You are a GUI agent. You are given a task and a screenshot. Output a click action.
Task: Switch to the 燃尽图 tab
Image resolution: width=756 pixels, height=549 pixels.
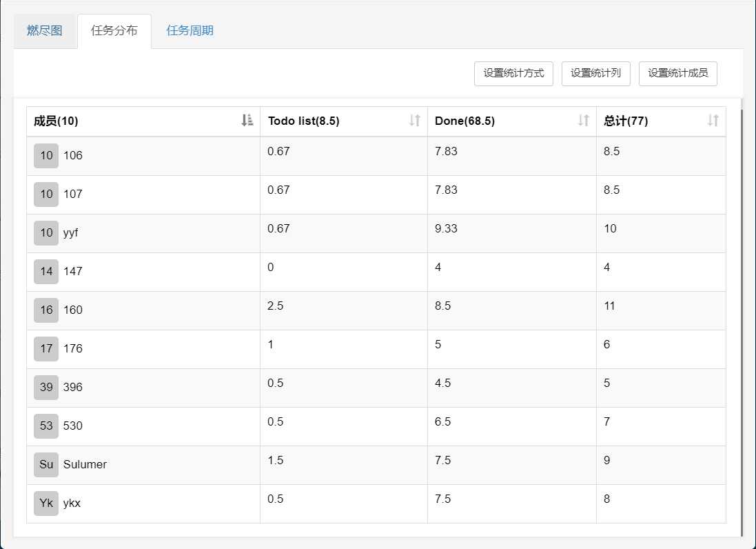click(45, 31)
